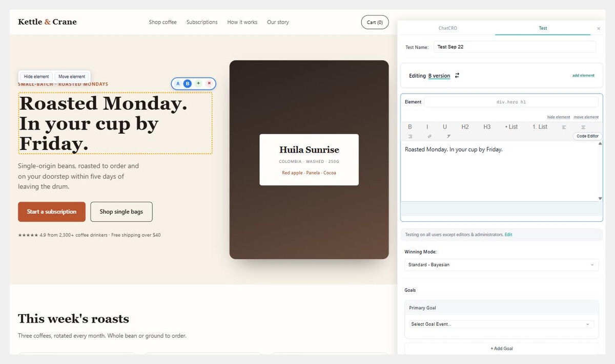Open the Select Goal Event dropdown
The width and height of the screenshot is (615, 364).
[x=501, y=324]
